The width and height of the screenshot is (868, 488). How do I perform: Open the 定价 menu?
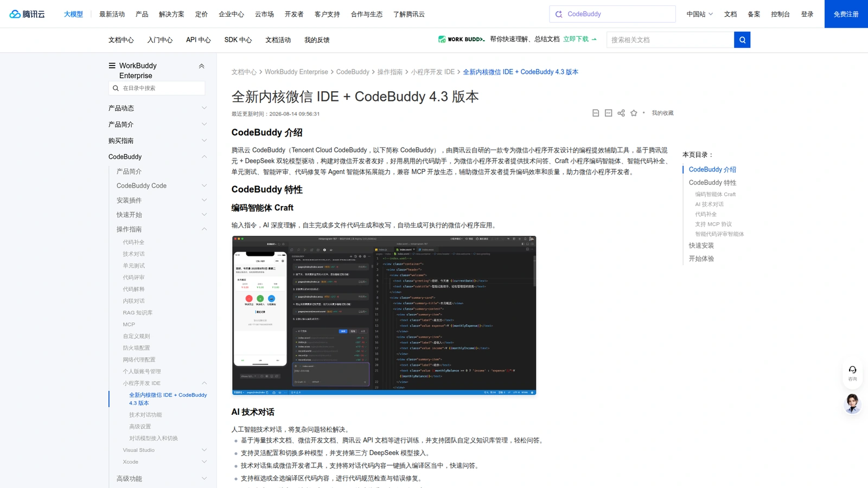[x=201, y=14]
